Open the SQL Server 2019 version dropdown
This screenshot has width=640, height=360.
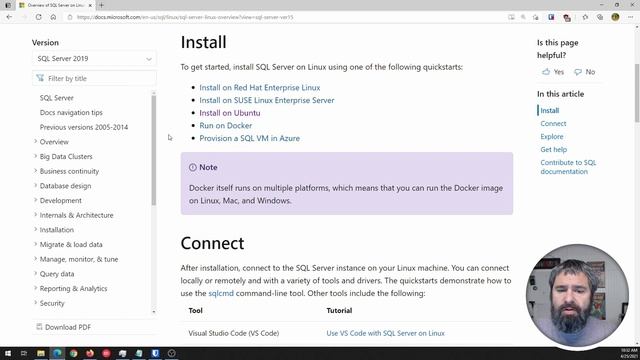point(94,59)
